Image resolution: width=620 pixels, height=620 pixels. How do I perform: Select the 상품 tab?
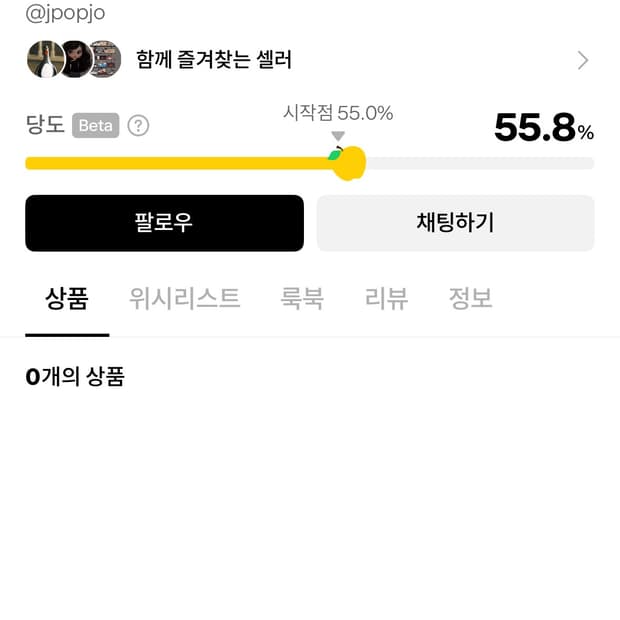tap(67, 298)
